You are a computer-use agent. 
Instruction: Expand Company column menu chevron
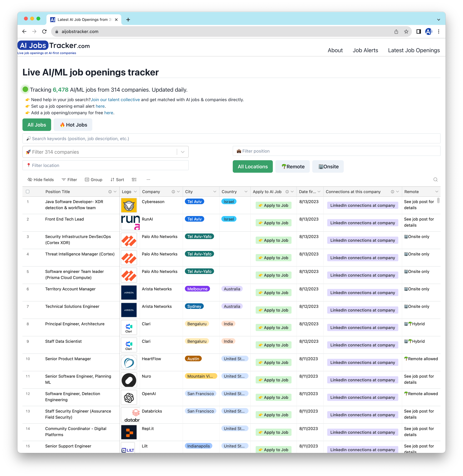click(178, 192)
